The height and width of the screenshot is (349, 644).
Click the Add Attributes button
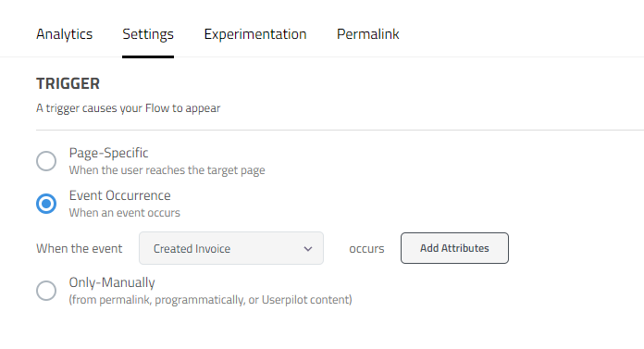click(x=454, y=248)
